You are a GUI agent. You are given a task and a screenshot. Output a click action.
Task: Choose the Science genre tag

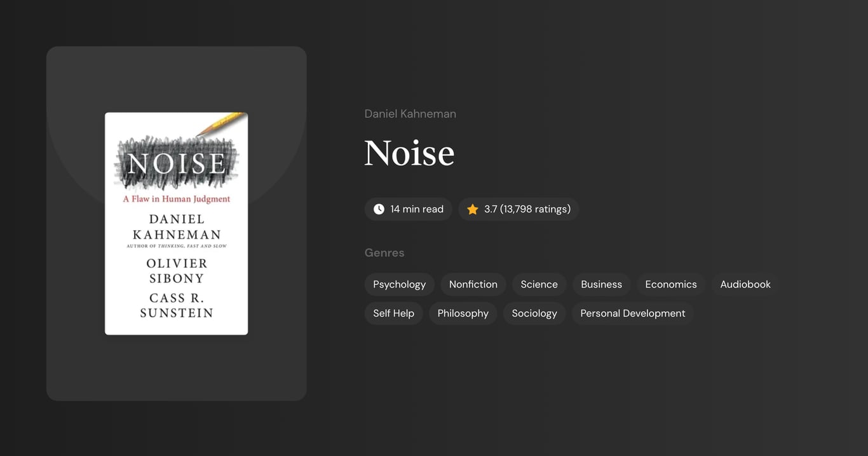coord(539,284)
